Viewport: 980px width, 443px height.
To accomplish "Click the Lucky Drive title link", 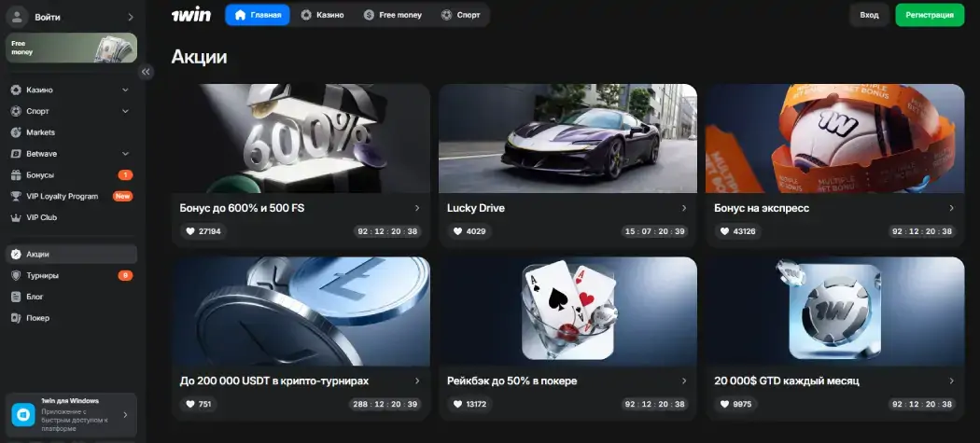I will pyautogui.click(x=476, y=208).
